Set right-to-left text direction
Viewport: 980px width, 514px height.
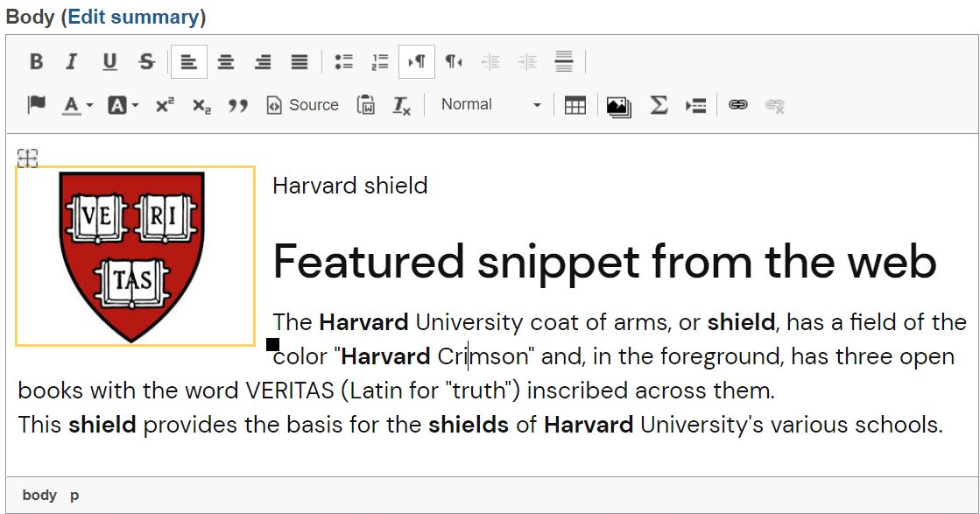coord(454,62)
